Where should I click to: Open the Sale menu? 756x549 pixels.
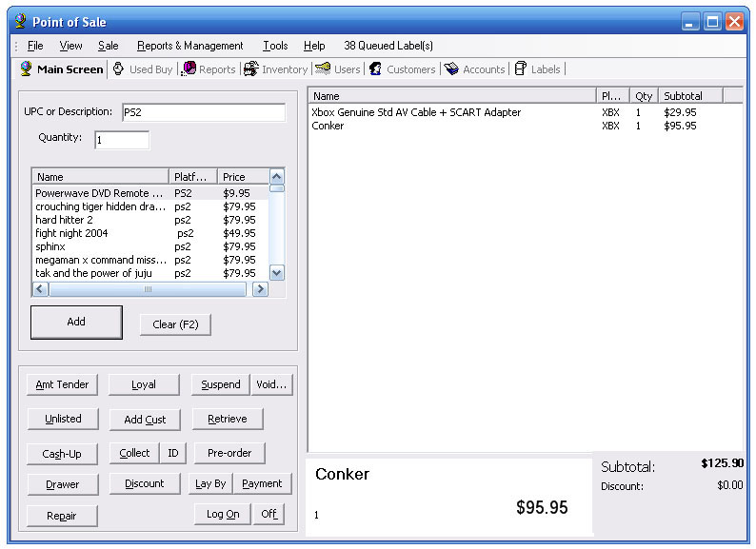(108, 46)
